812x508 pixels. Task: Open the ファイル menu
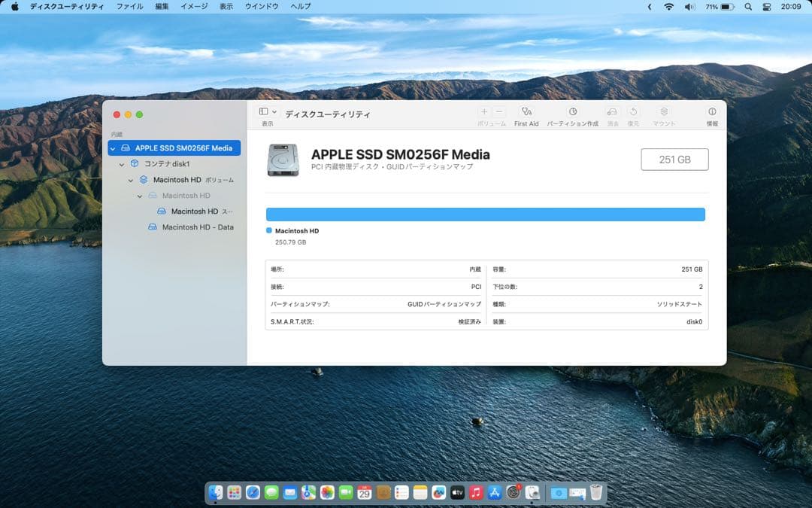click(x=131, y=6)
